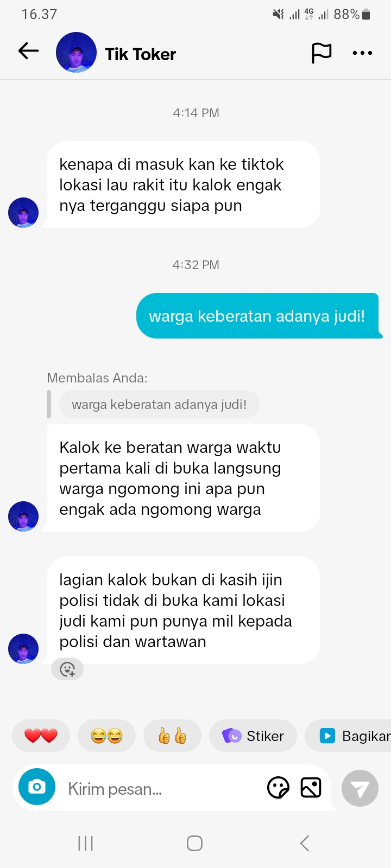The height and width of the screenshot is (868, 391).
Task: Tap the Android home navigation button
Action: coord(194,843)
